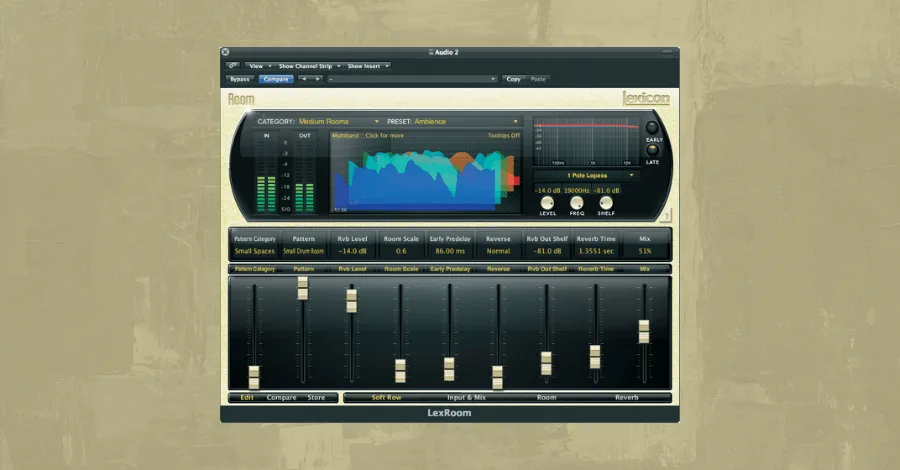This screenshot has height=470, width=900.
Task: Click the Small Drum Room pattern value
Action: click(x=304, y=251)
